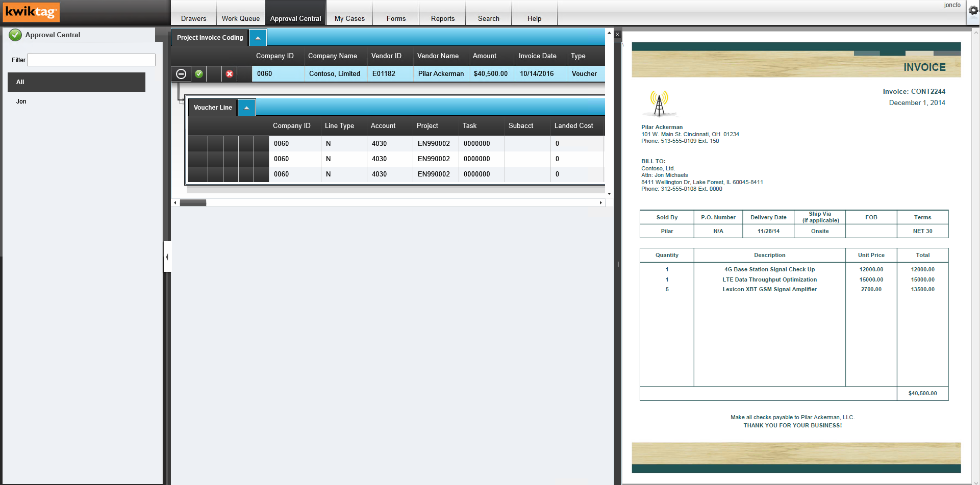
Task: Click the grid scroll left arrow
Action: point(175,203)
